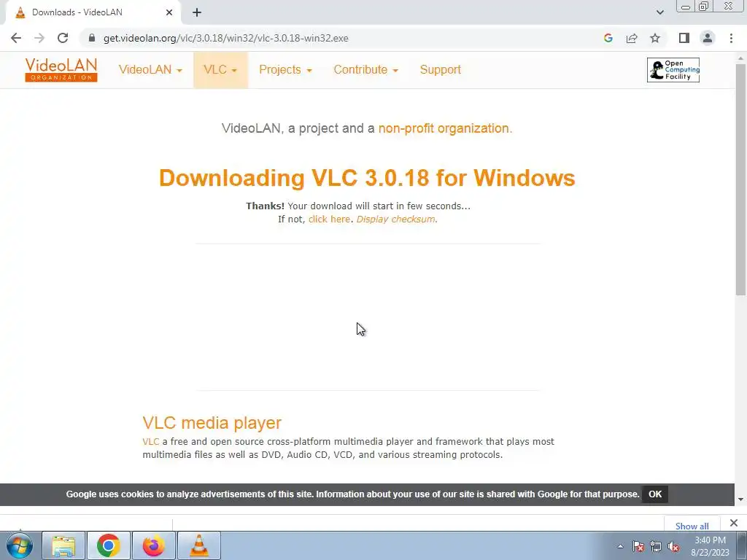Accept cookies with OK button
The image size is (747, 560).
coord(655,494)
